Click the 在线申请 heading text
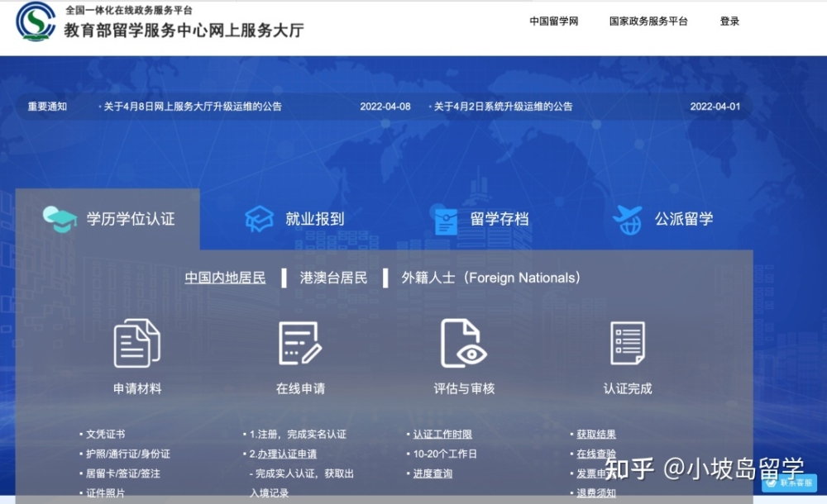Image resolution: width=827 pixels, height=504 pixels. pyautogui.click(x=300, y=388)
